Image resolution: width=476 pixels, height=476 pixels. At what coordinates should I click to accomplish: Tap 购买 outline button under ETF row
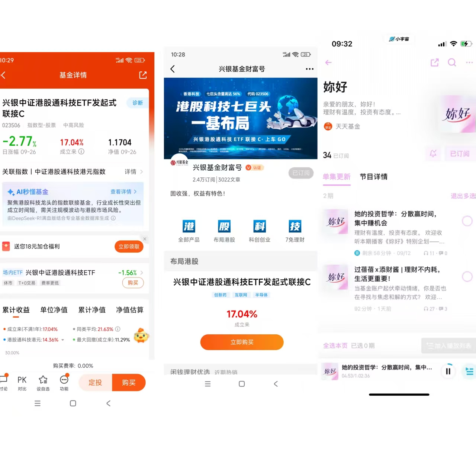(x=133, y=283)
